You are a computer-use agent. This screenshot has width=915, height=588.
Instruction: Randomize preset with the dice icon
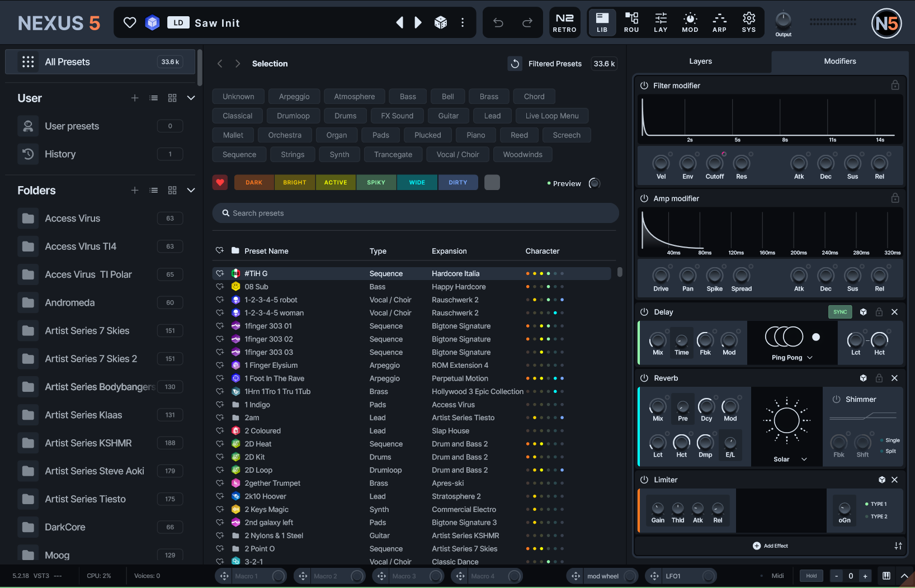(x=441, y=22)
